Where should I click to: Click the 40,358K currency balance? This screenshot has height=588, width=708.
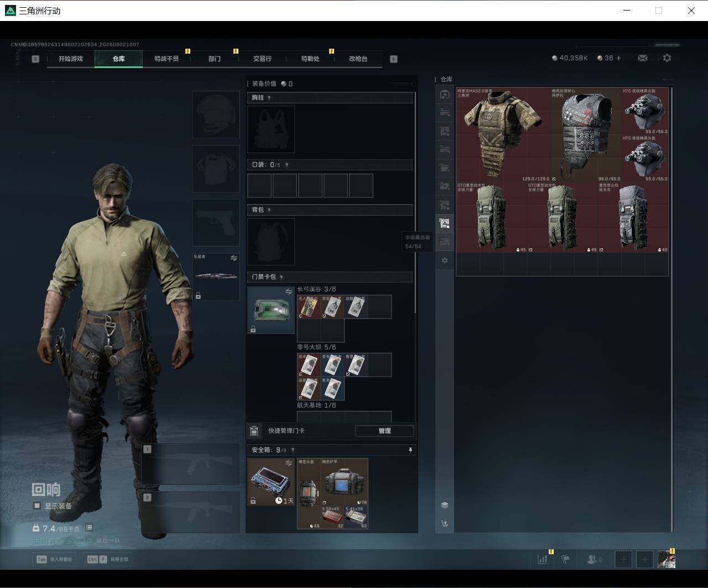click(x=570, y=58)
